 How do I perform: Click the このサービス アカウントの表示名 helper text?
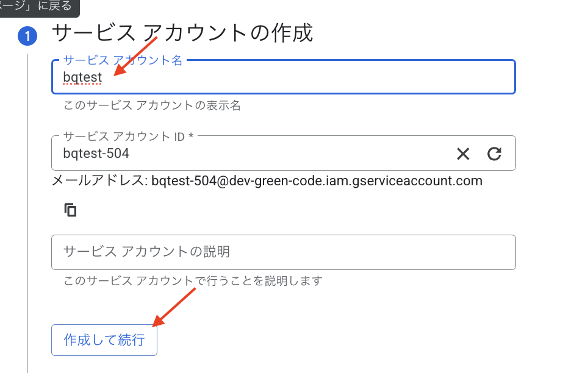(152, 105)
